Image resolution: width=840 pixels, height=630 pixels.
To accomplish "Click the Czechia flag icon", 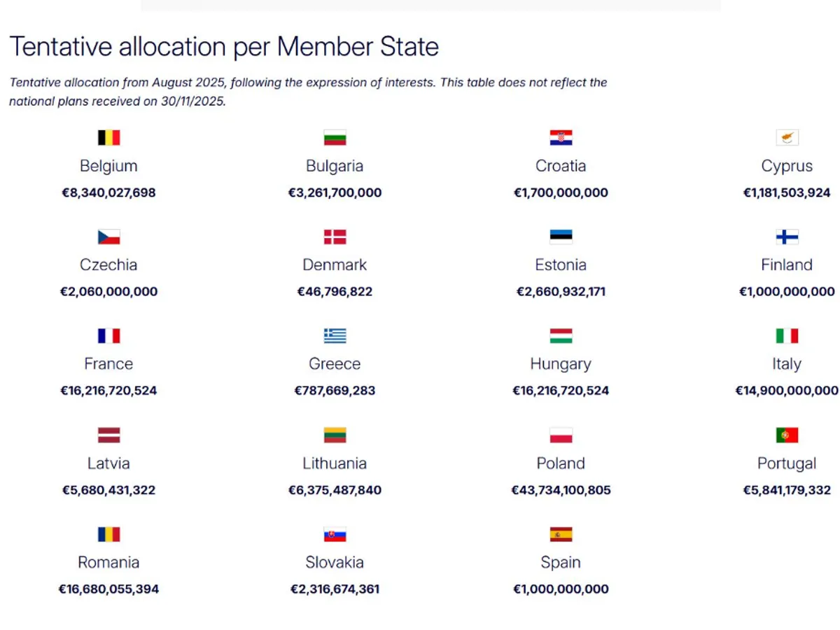I will 108,237.
